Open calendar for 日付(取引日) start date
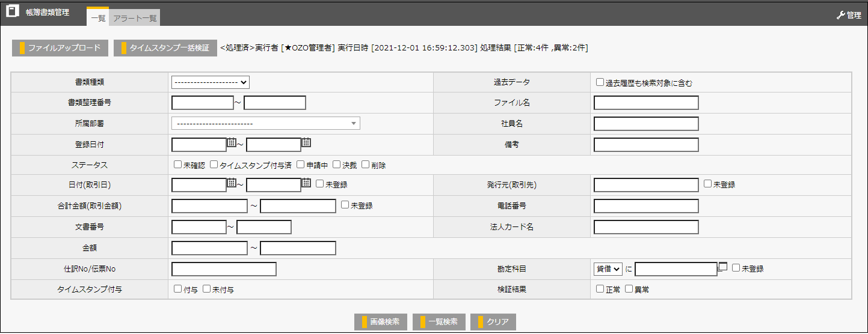 click(x=232, y=183)
